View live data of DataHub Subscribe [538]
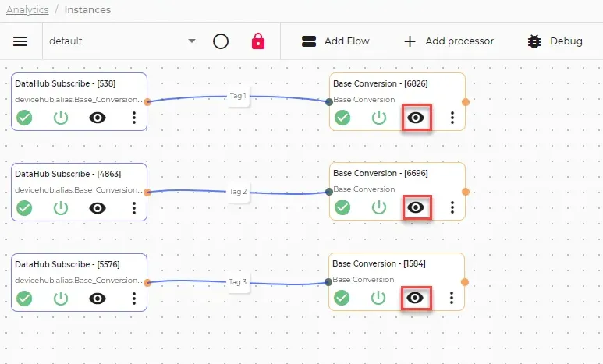This screenshot has width=603, height=364. [x=98, y=118]
